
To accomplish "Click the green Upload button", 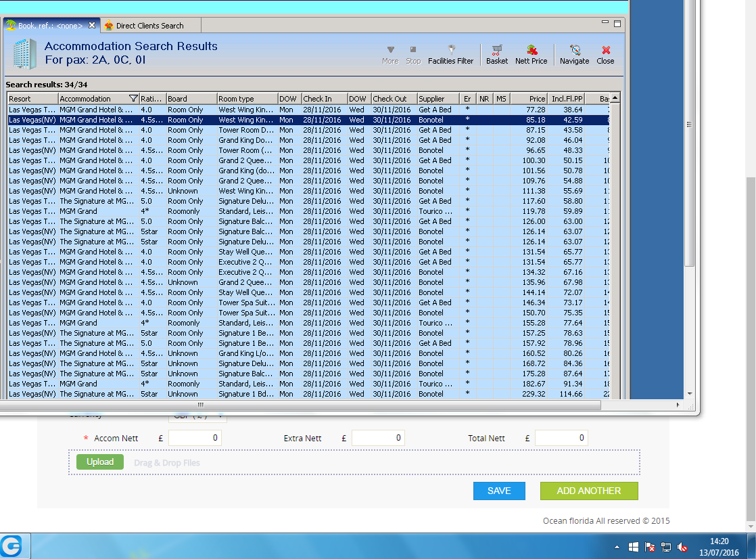I will click(100, 462).
